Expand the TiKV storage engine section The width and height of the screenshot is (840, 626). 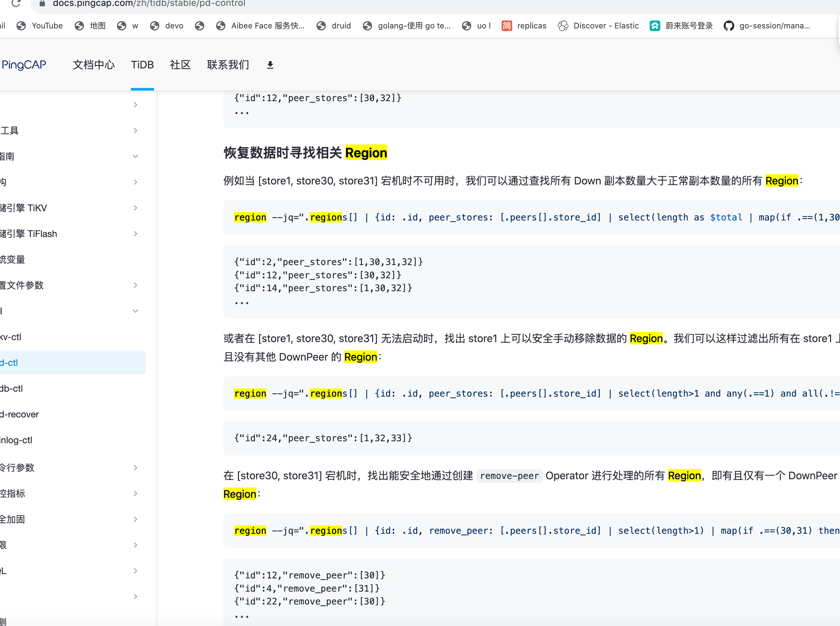point(135,208)
